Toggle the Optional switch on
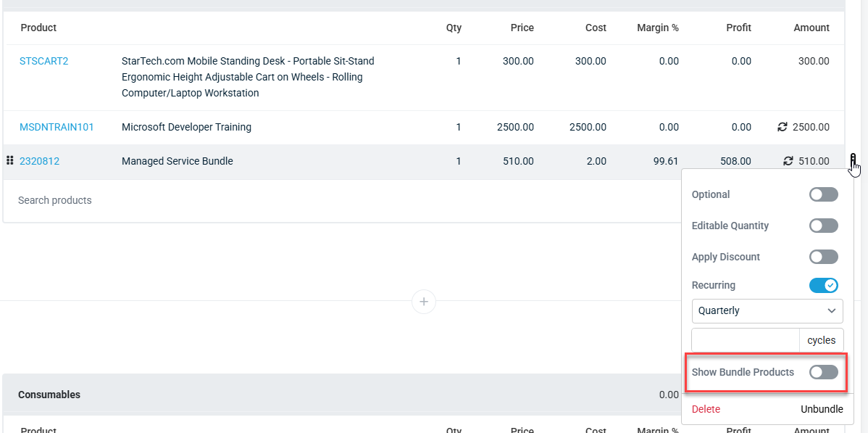This screenshot has height=433, width=868. [824, 194]
